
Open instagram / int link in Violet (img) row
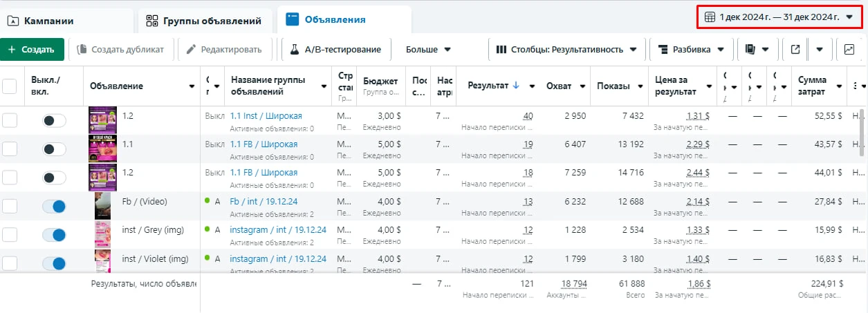coord(278,258)
